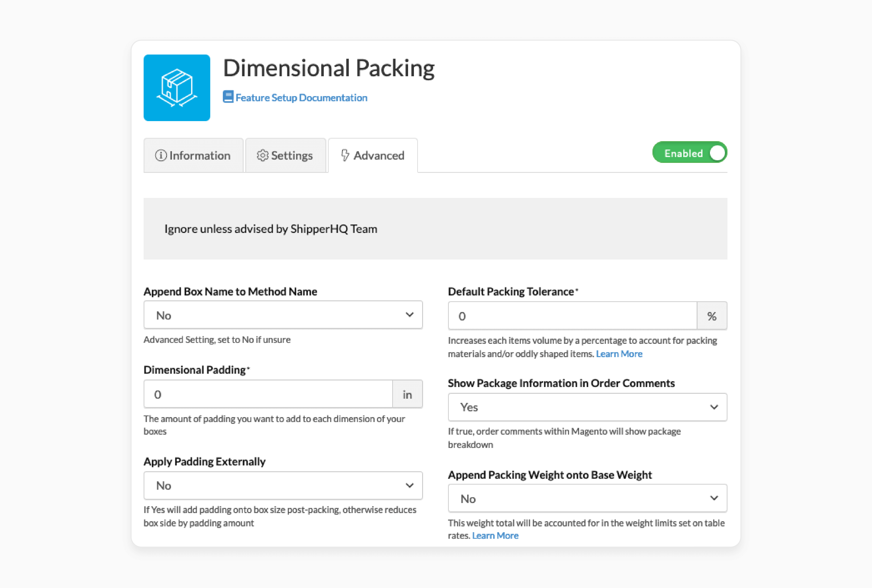Click the Dimensional Packing box logo icon

177,88
